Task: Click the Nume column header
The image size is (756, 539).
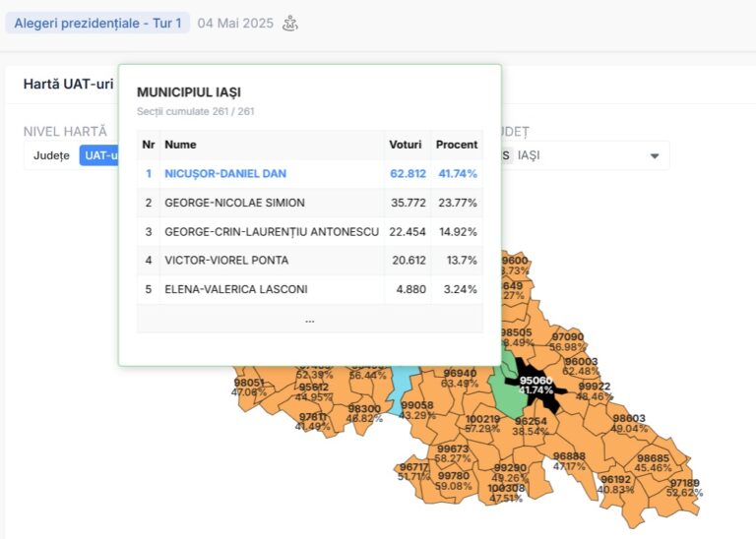Action: 180,145
